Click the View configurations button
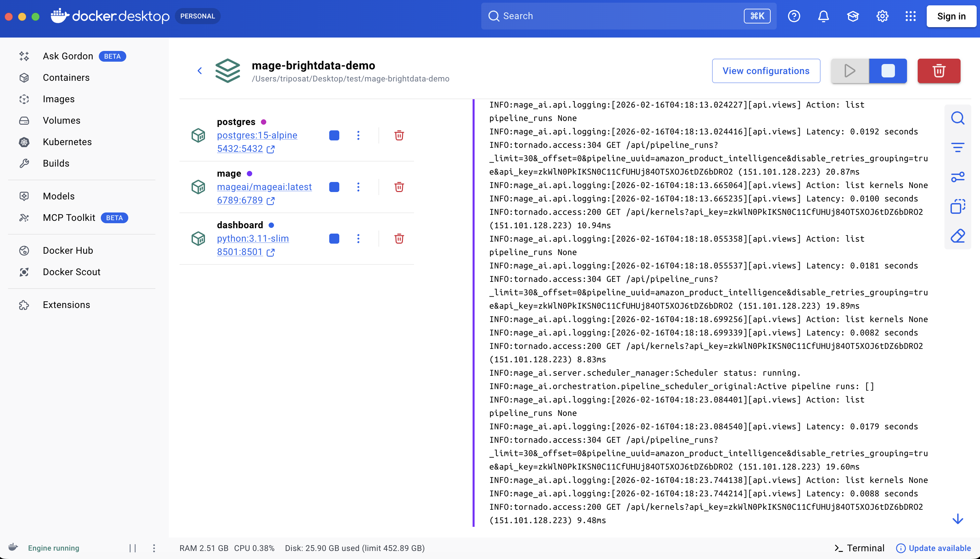 [766, 71]
